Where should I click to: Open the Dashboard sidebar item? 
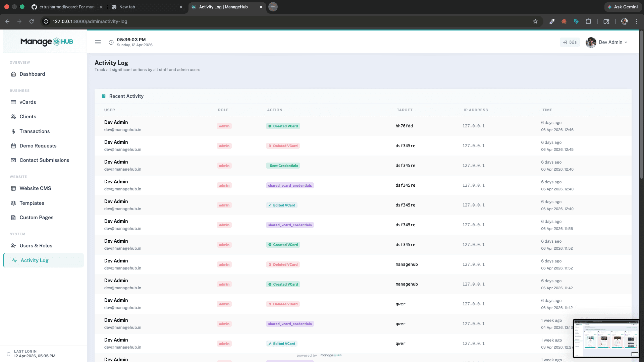coord(32,74)
